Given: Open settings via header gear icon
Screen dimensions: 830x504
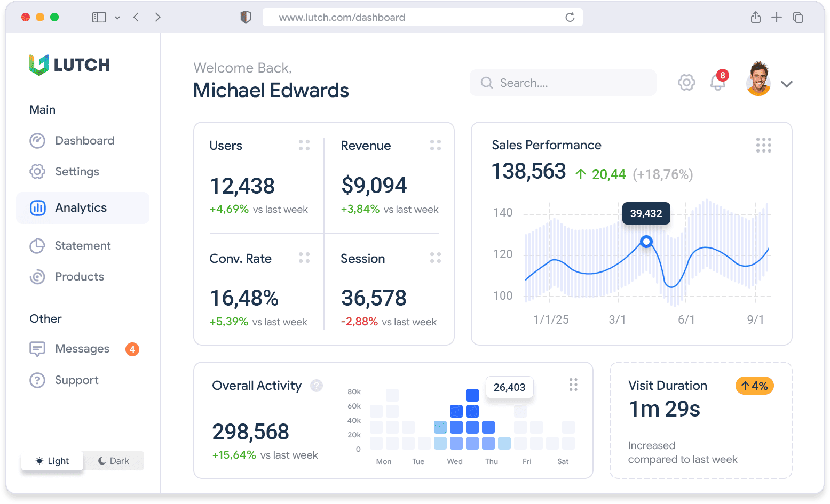Looking at the screenshot, I should click(686, 83).
